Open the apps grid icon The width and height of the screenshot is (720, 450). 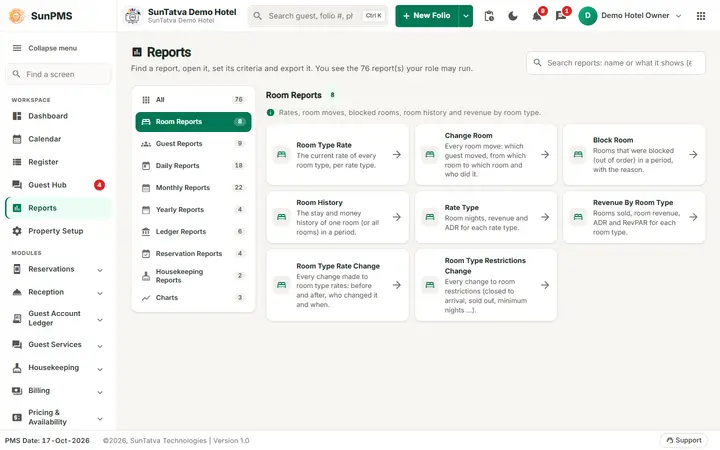point(701,16)
